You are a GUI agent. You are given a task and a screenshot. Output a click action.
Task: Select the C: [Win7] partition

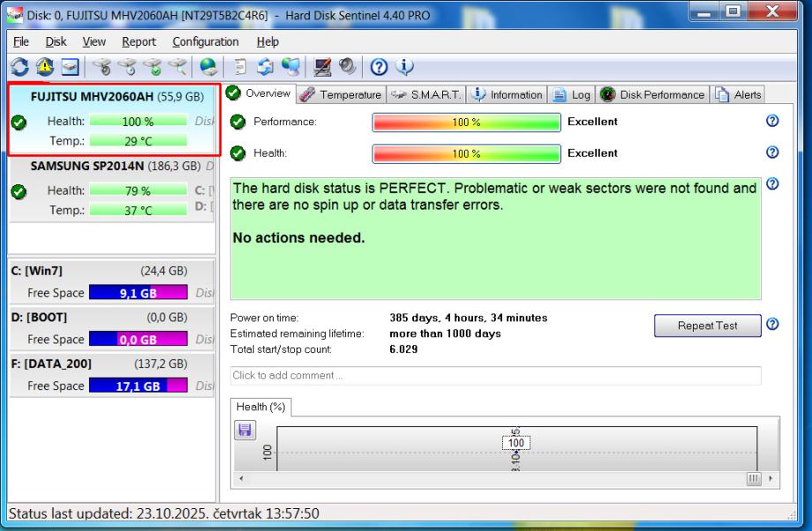(x=112, y=281)
